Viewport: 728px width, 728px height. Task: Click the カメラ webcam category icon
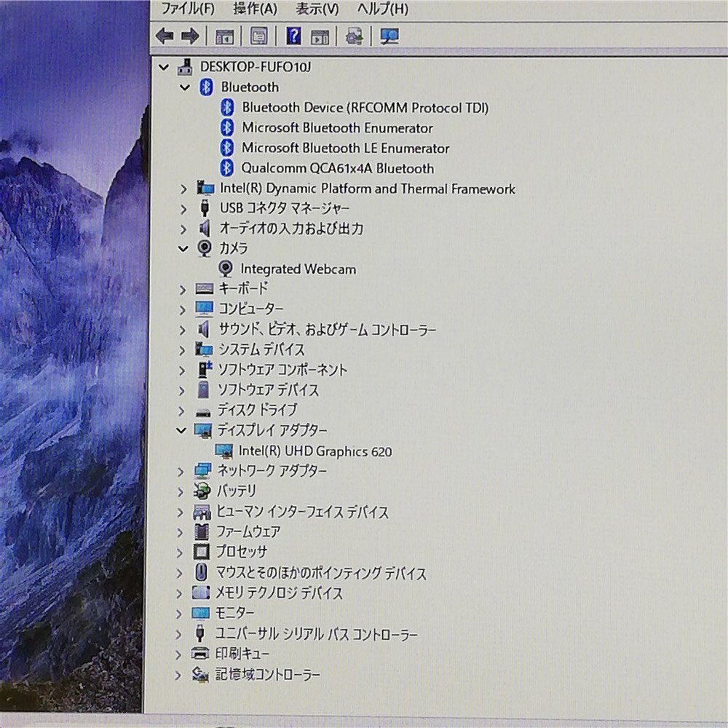click(205, 248)
